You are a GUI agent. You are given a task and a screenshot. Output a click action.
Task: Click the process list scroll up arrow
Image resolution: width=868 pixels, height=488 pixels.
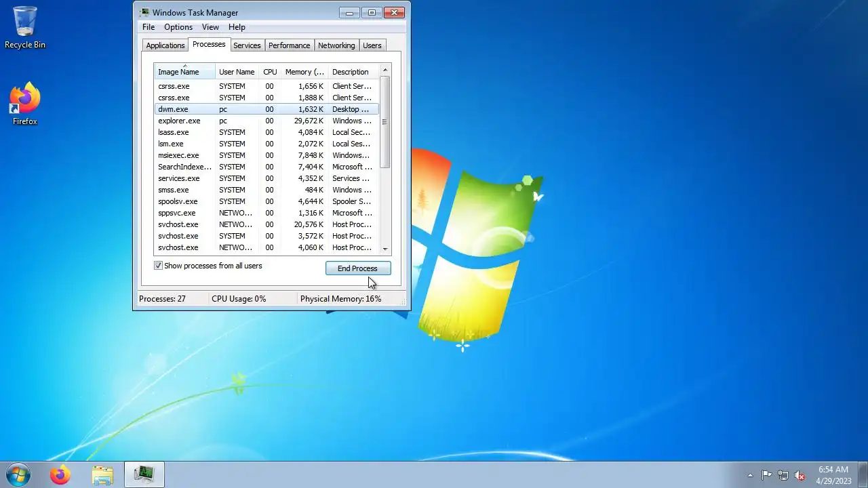coord(385,70)
